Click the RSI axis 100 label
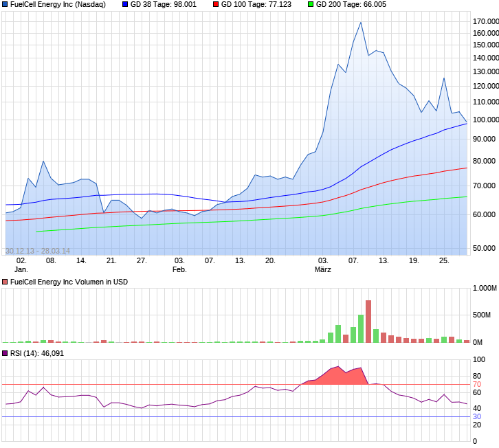This screenshot has height=448, width=499. (479, 359)
